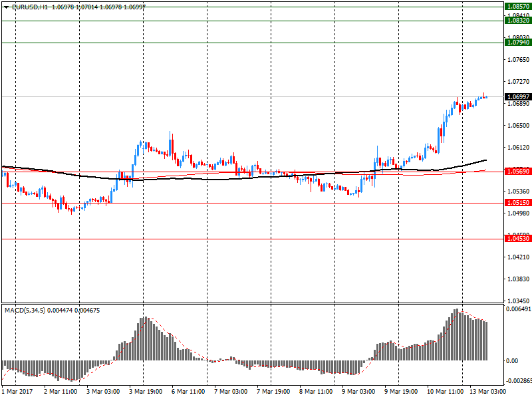Click the 1.06890 price scale value
Viewport: 532px width, 399px height.
(518, 104)
